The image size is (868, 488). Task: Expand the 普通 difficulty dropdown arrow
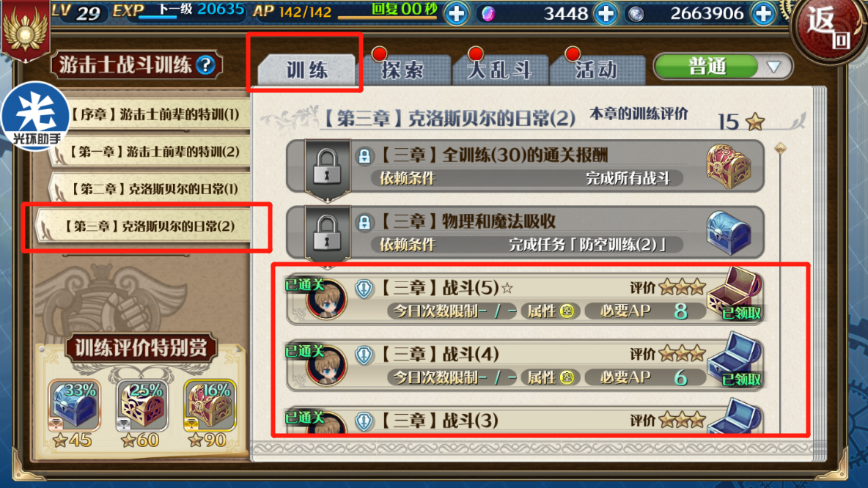774,67
